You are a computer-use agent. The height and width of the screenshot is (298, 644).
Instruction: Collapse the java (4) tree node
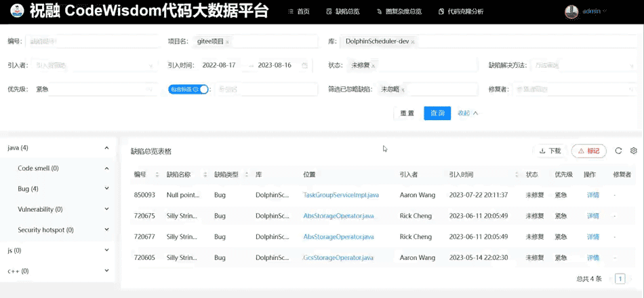pos(107,147)
